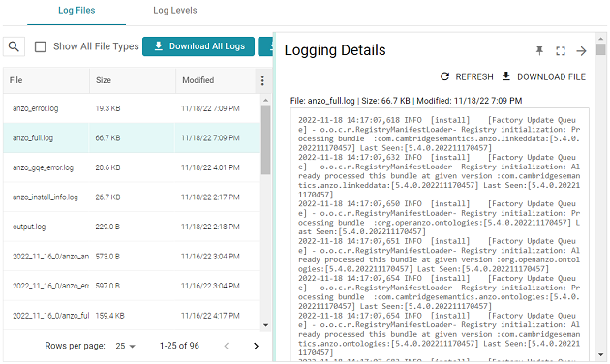Click the Download All Logs button
The image size is (610, 364).
tap(198, 46)
